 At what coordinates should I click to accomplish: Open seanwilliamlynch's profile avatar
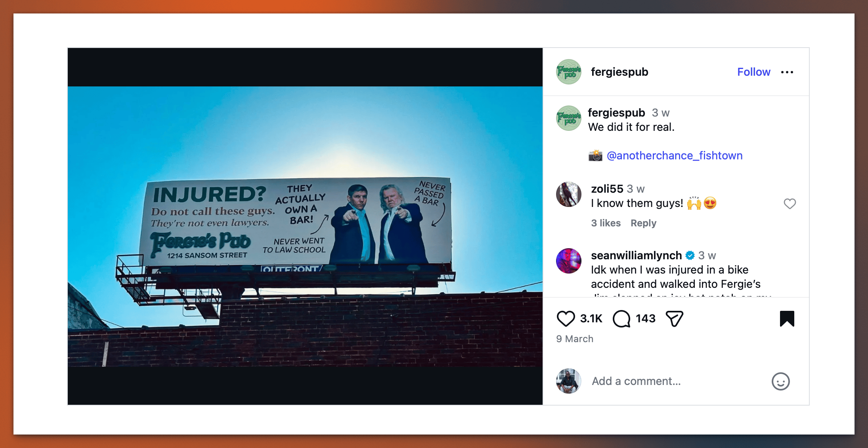(569, 261)
